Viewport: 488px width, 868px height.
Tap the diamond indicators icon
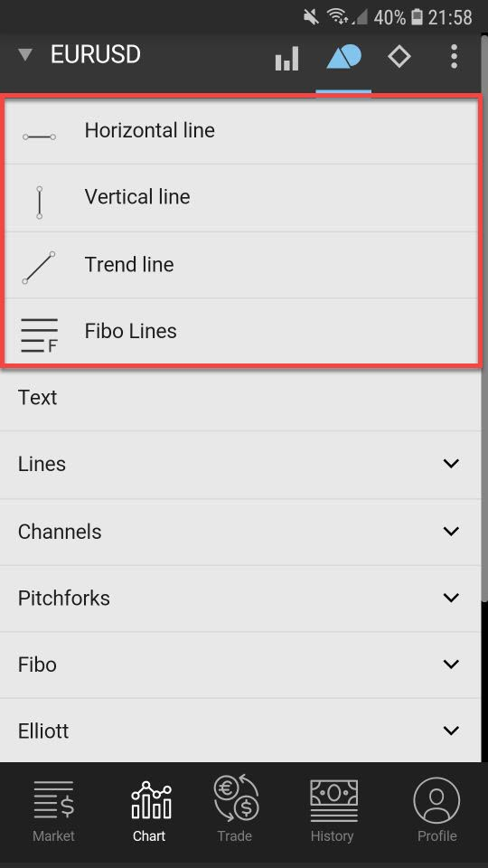click(399, 56)
